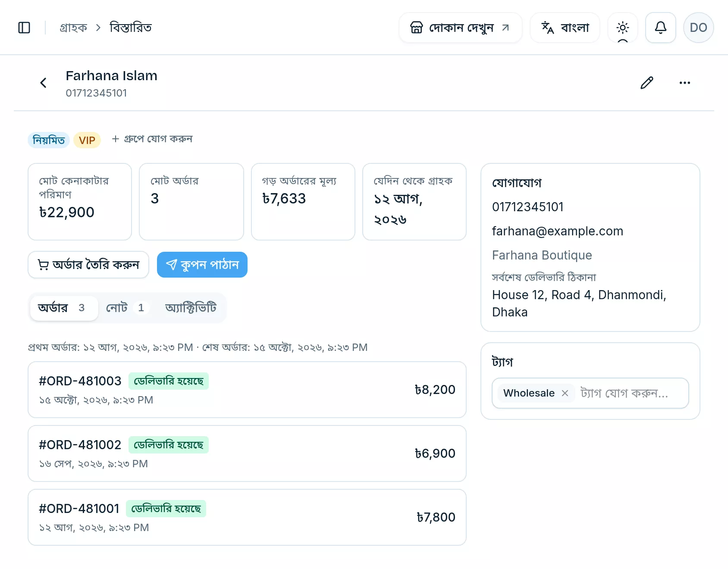
Task: Open order #ORD-481001
Action: (247, 517)
